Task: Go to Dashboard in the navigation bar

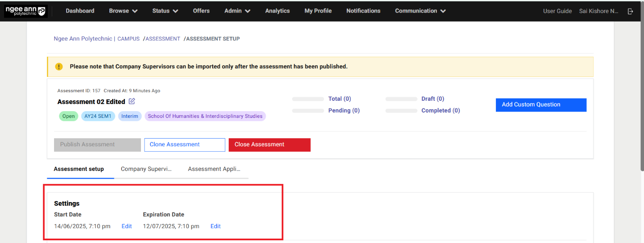Action: [x=80, y=11]
